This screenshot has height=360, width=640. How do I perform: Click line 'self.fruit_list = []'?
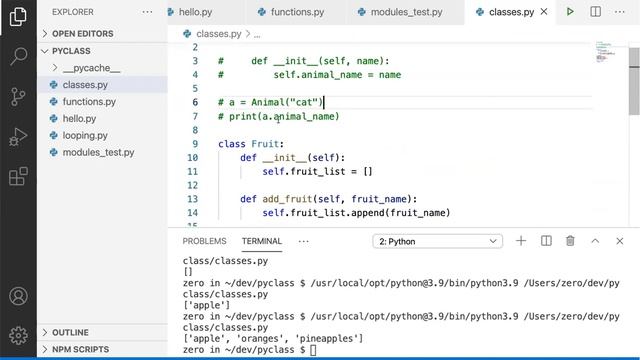tap(317, 171)
